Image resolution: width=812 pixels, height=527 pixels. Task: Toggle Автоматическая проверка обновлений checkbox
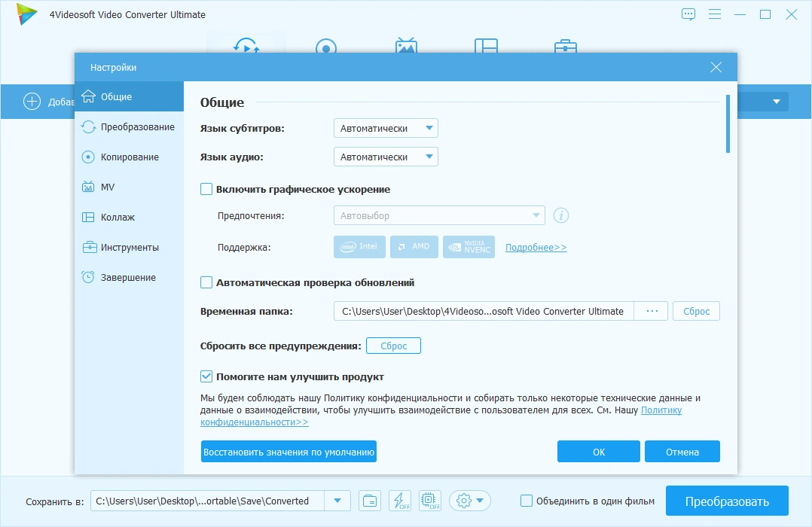(206, 282)
